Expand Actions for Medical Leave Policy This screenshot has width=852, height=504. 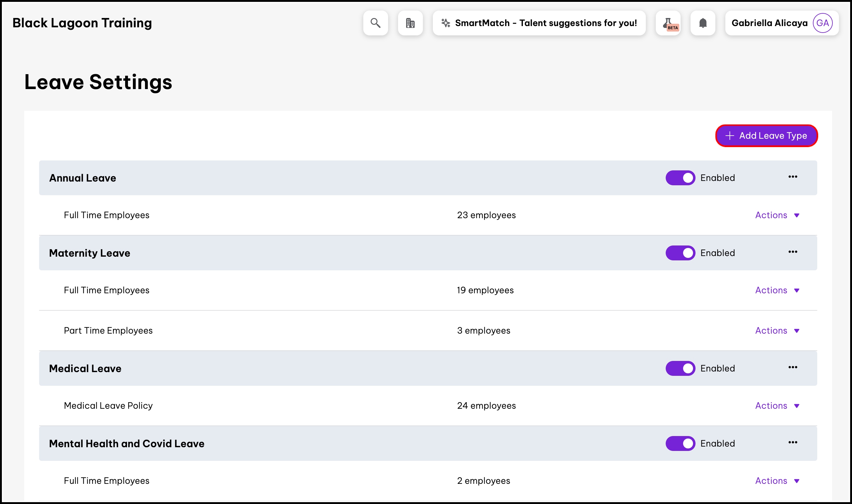[777, 406]
